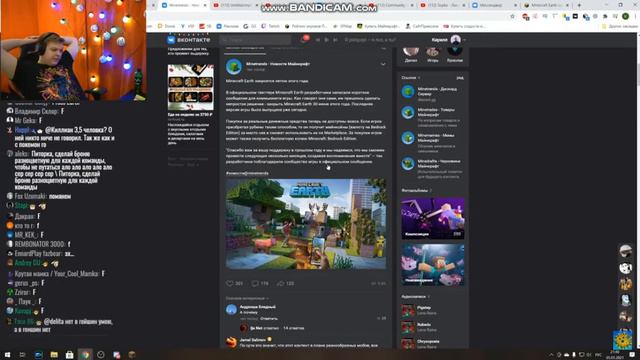
Task: Open the comment sorting dropdown
Action: [x=247, y=298]
